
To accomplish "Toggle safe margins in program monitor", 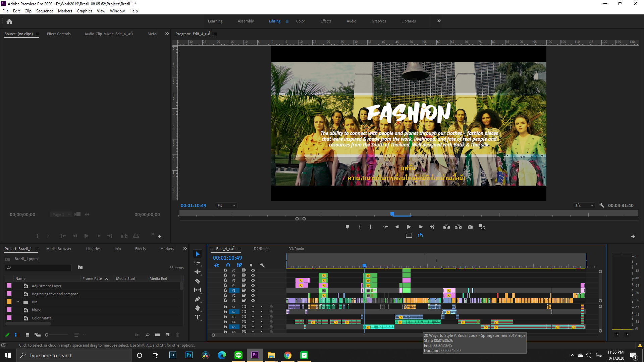I will pyautogui.click(x=409, y=236).
